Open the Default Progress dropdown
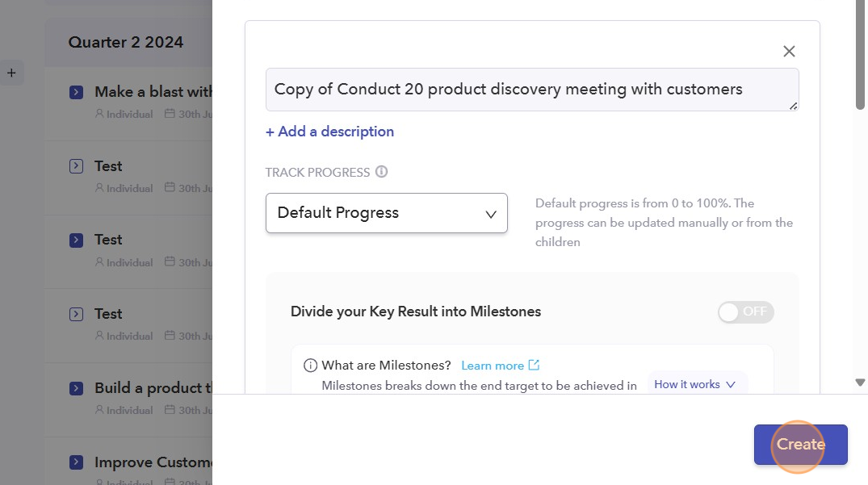 386,213
